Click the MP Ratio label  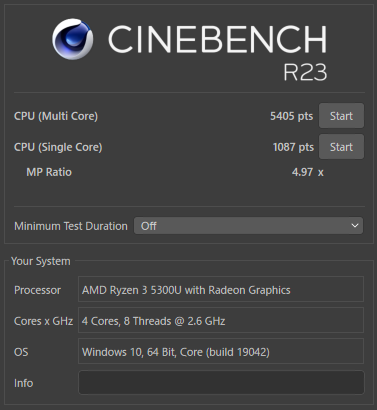point(49,172)
